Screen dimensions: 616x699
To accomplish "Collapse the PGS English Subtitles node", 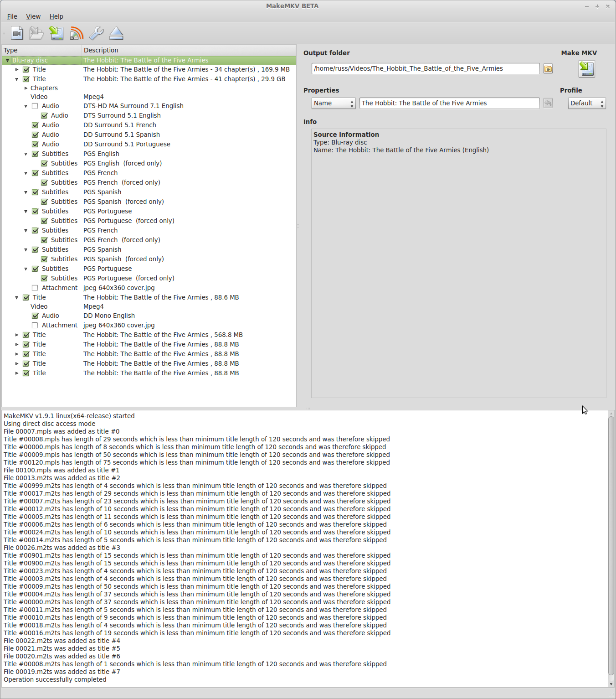I will (x=26, y=154).
